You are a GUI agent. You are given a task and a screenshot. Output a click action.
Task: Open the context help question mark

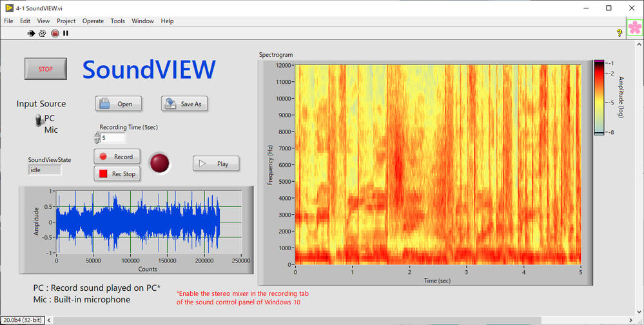pos(620,34)
